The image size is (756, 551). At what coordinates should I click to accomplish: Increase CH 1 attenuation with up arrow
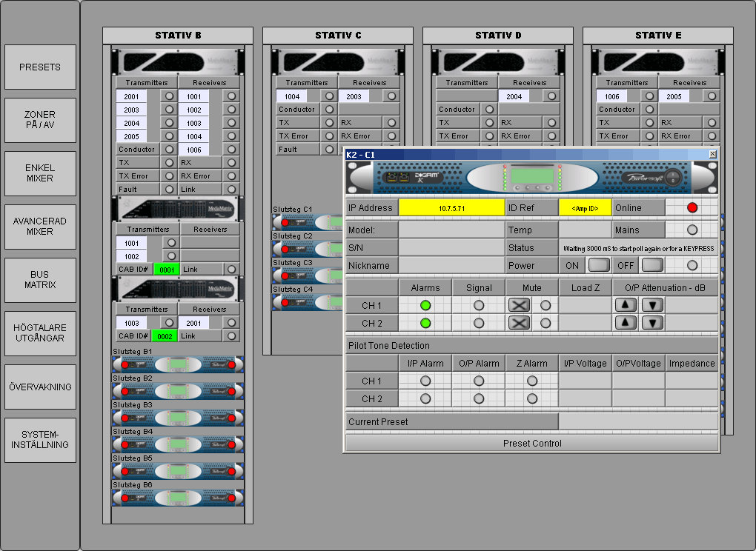pyautogui.click(x=626, y=305)
